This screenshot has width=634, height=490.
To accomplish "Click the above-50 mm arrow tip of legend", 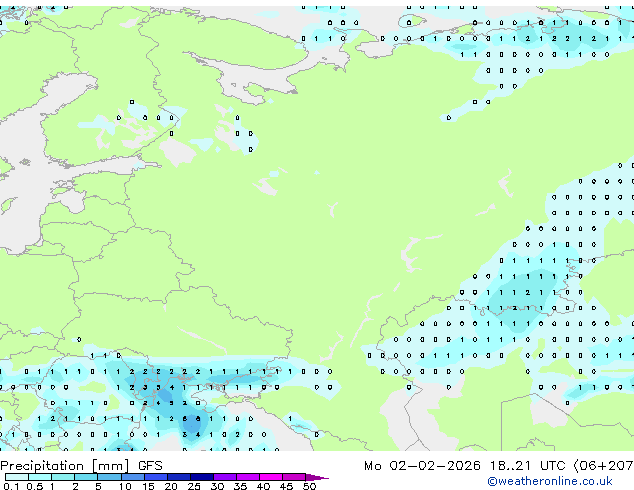I will pyautogui.click(x=317, y=477).
